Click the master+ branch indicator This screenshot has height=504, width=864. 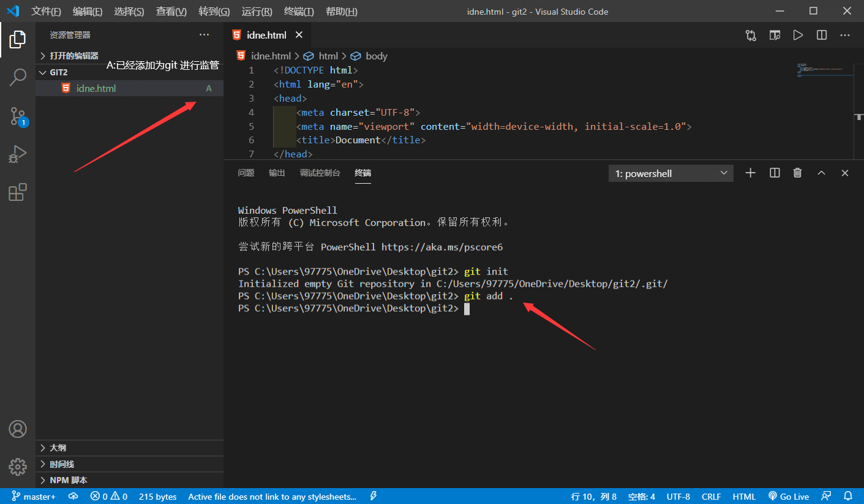(x=34, y=497)
